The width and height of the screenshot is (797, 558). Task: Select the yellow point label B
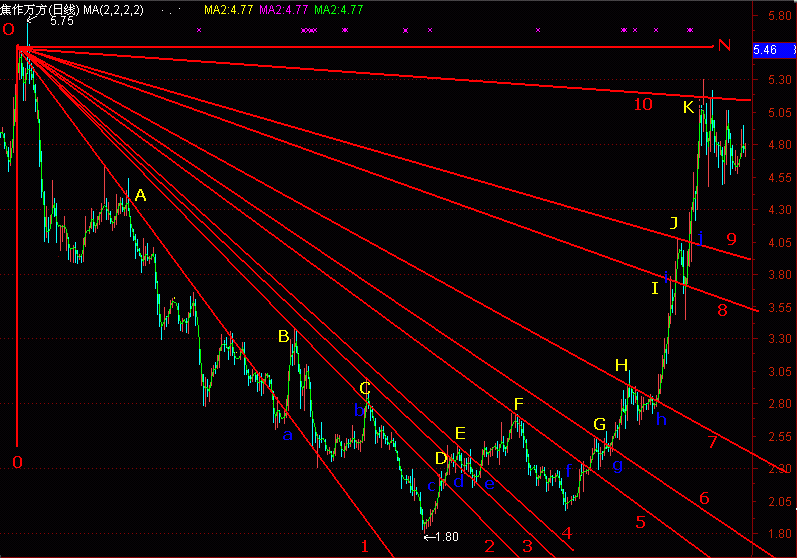point(284,336)
